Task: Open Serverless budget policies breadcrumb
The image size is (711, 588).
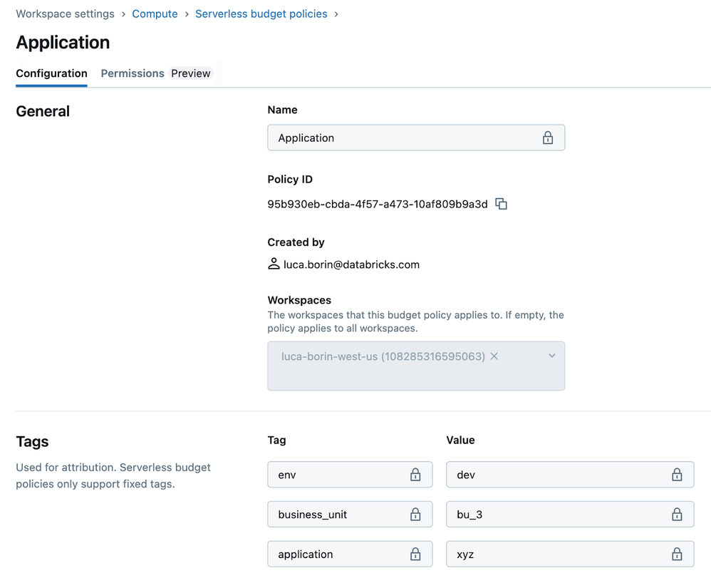Action: point(261,14)
